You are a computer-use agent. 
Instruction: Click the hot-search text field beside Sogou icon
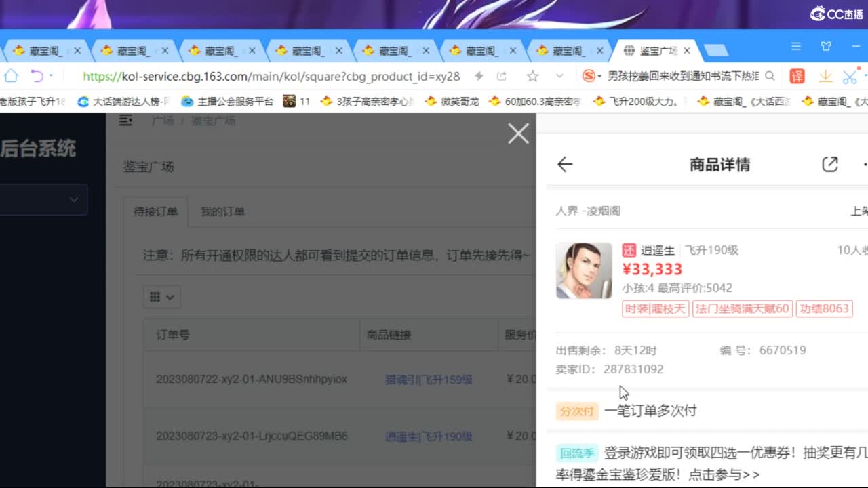684,76
